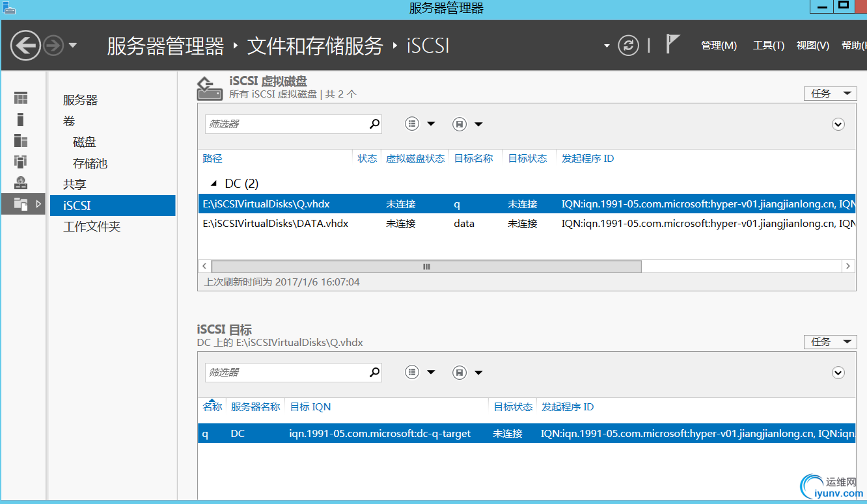The image size is (867, 504).
Task: Focus the 筛选器 box in virtual disks panel
Action: pyautogui.click(x=286, y=124)
